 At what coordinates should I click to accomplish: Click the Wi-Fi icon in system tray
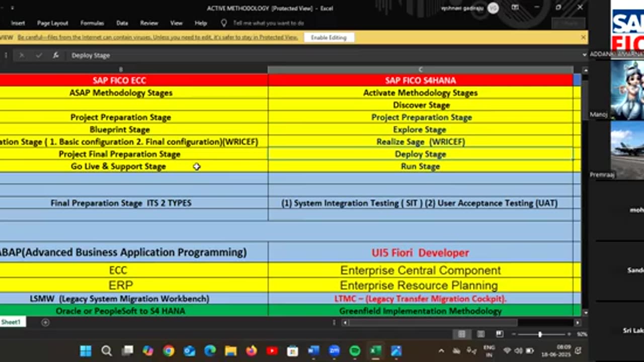[507, 350]
